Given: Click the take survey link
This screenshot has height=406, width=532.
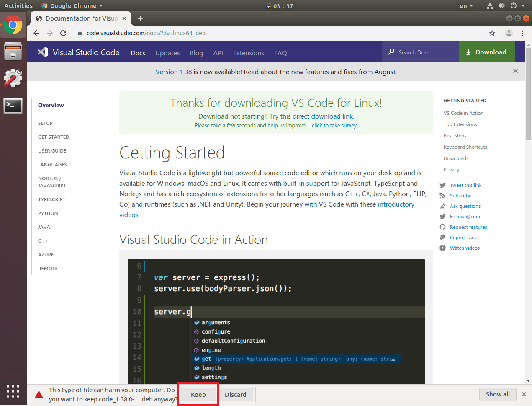Looking at the screenshot, I should 334,125.
